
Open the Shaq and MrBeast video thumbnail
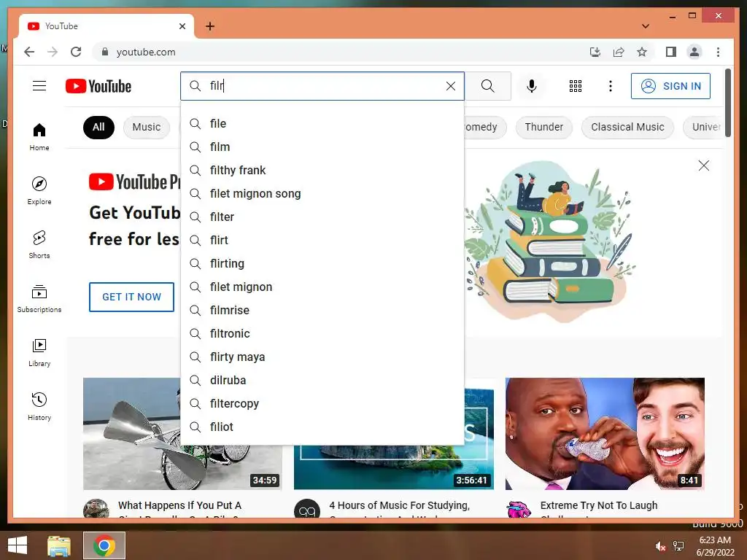pos(605,433)
